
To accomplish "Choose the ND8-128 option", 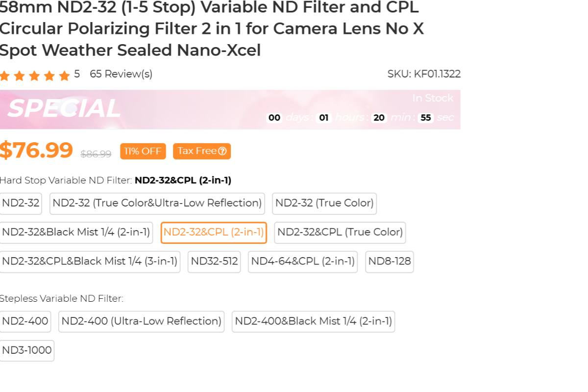I will click(x=390, y=261).
